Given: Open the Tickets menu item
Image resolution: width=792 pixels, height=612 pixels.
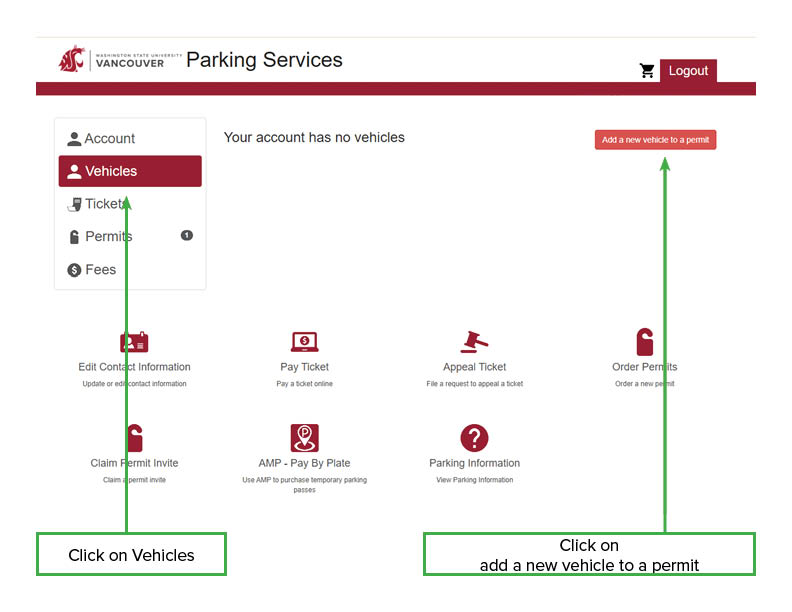Looking at the screenshot, I should [x=130, y=204].
